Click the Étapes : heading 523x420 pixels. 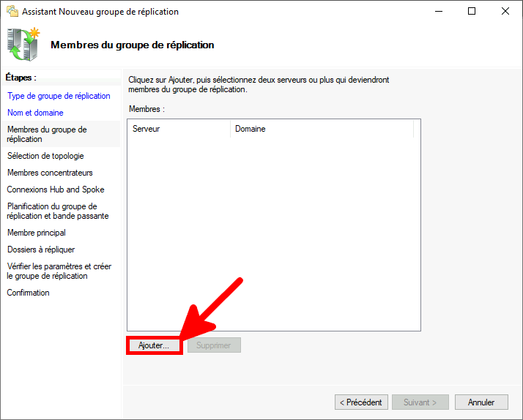click(x=21, y=78)
